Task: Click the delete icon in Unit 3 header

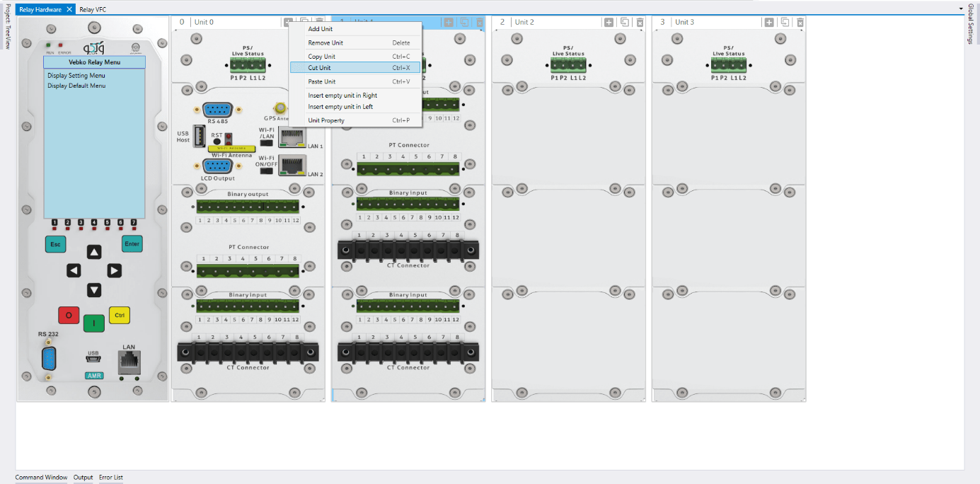Action: (800, 22)
